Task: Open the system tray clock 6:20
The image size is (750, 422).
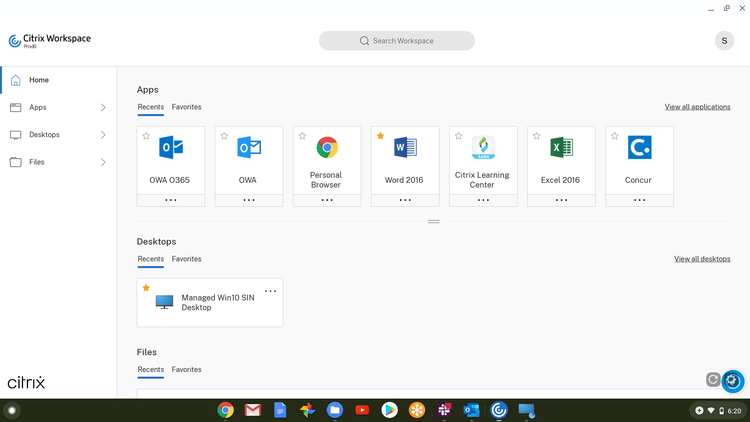Action: click(734, 411)
